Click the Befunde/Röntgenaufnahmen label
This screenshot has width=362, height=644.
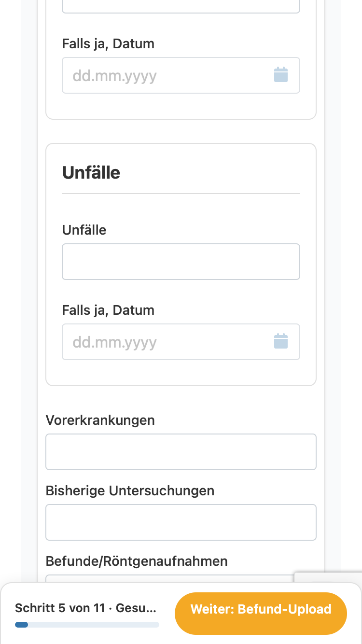137,561
